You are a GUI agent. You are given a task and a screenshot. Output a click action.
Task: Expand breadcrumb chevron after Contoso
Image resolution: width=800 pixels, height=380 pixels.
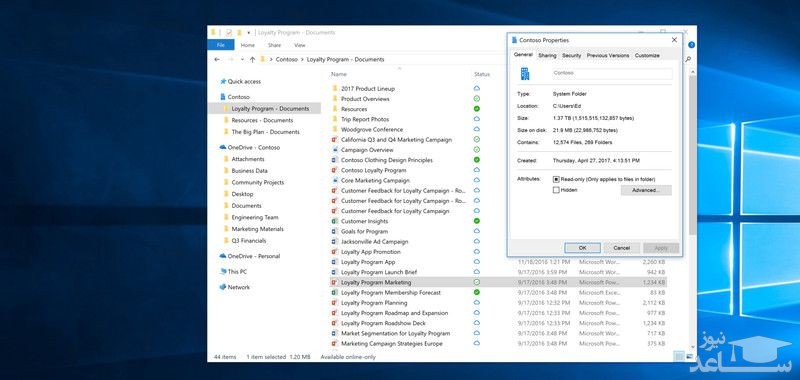point(303,60)
